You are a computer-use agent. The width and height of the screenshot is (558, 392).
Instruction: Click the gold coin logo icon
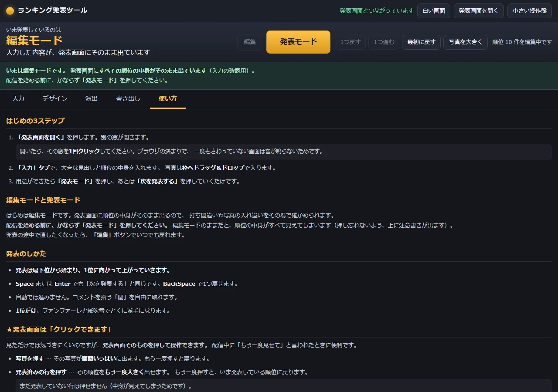10,11
